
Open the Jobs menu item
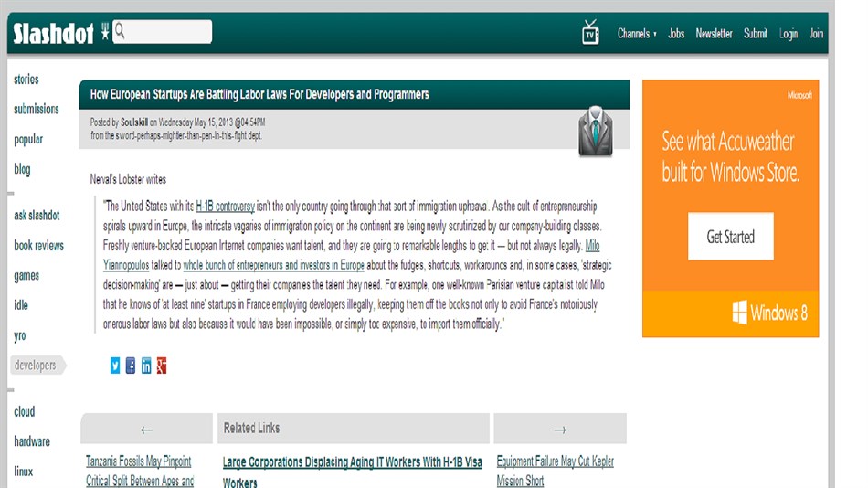[x=676, y=34]
